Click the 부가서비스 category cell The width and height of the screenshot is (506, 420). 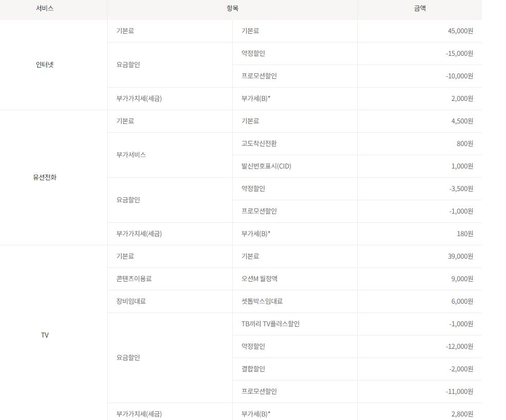coord(131,155)
